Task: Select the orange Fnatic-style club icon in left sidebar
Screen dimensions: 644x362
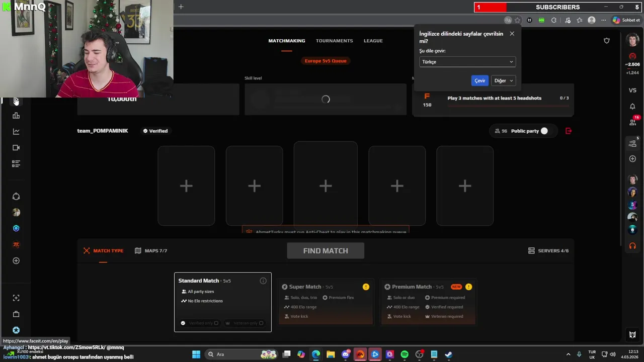Action: point(16,245)
